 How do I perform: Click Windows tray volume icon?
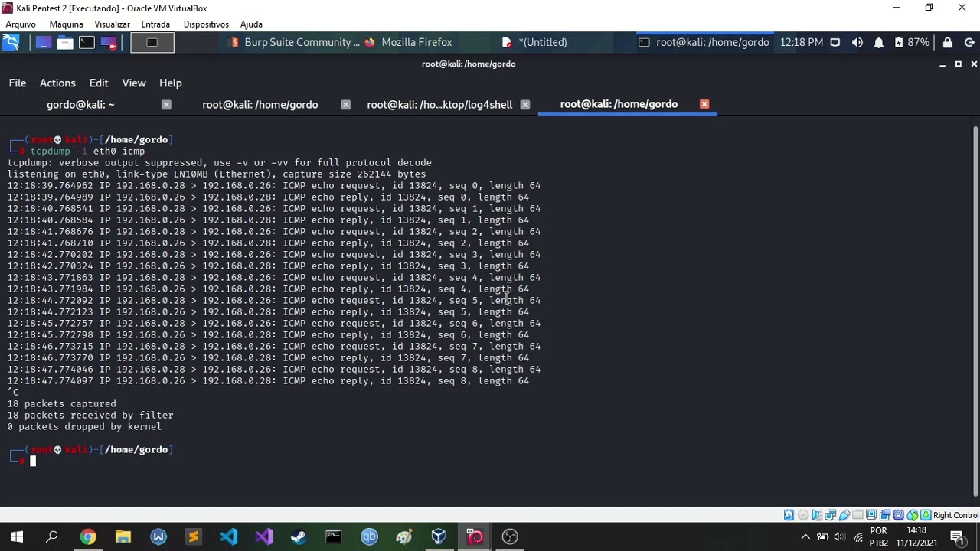point(840,537)
